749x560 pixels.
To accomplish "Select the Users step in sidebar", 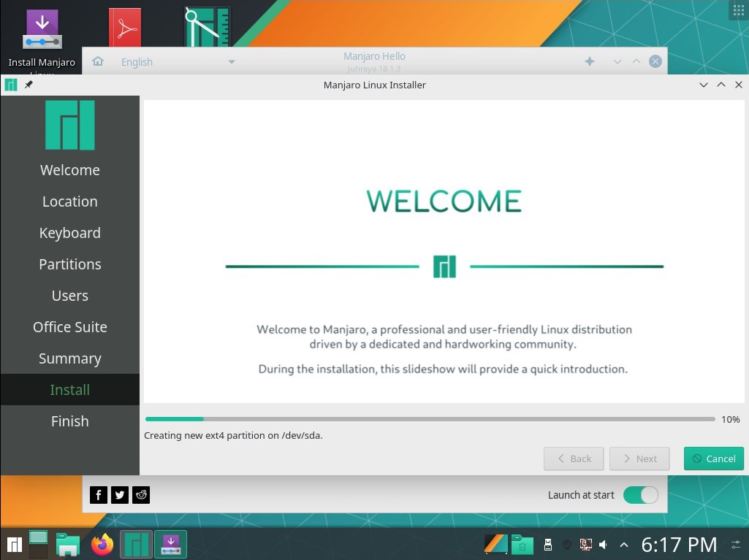I will click(x=69, y=296).
